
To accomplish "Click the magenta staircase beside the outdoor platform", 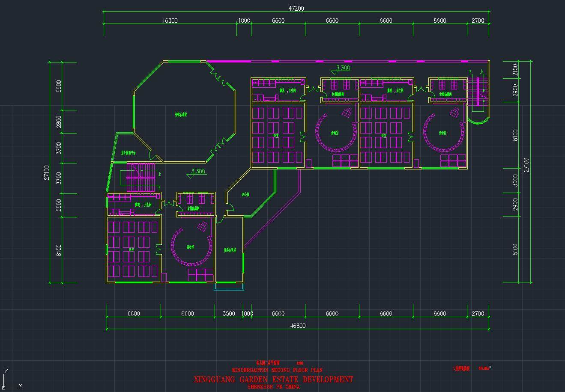I will pyautogui.click(x=140, y=178).
